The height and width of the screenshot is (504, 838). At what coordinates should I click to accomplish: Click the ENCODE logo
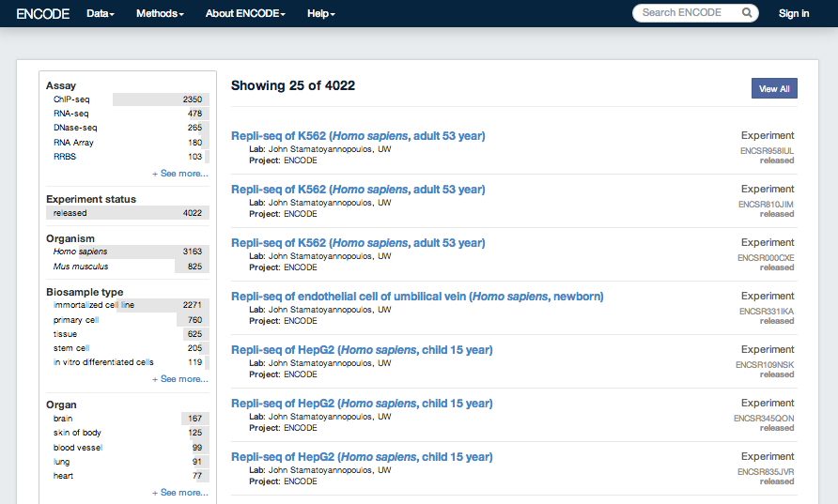(x=43, y=13)
